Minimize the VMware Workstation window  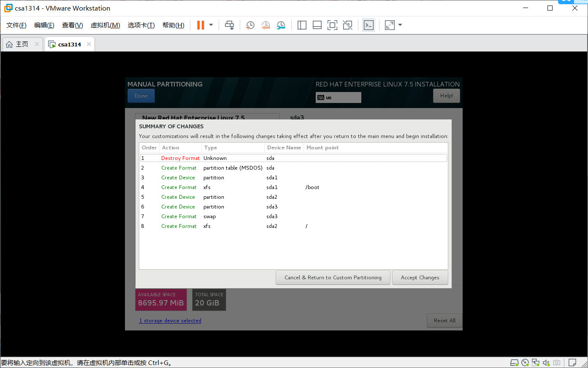click(x=526, y=8)
